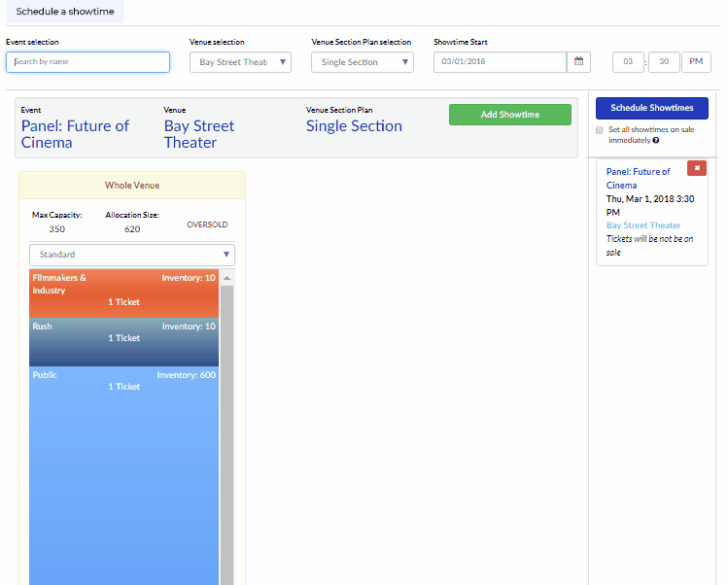Enable 'Set all showtimes on sale immediately'

[600, 130]
